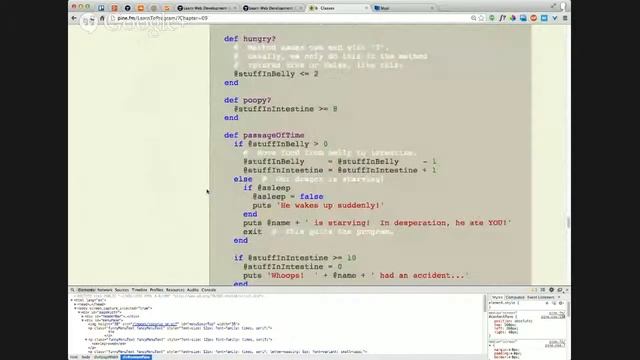The height and width of the screenshot is (360, 640).
Task: Click the page vertical scrollbar thumb
Action: point(568,222)
